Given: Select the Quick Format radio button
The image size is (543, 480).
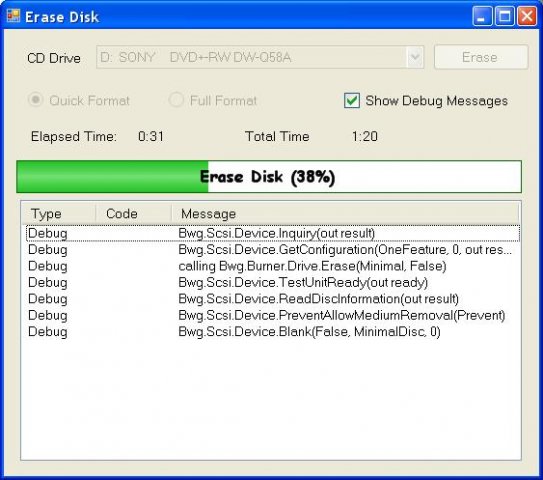Looking at the screenshot, I should tap(35, 100).
